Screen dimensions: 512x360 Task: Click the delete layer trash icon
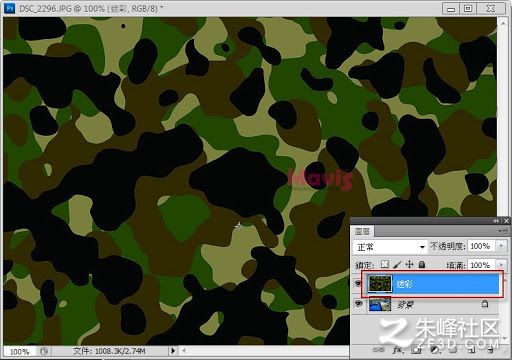(490, 350)
